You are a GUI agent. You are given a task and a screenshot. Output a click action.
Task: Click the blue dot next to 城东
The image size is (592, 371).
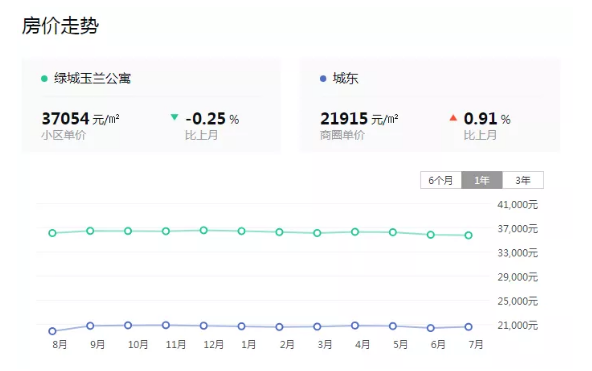[x=323, y=79]
